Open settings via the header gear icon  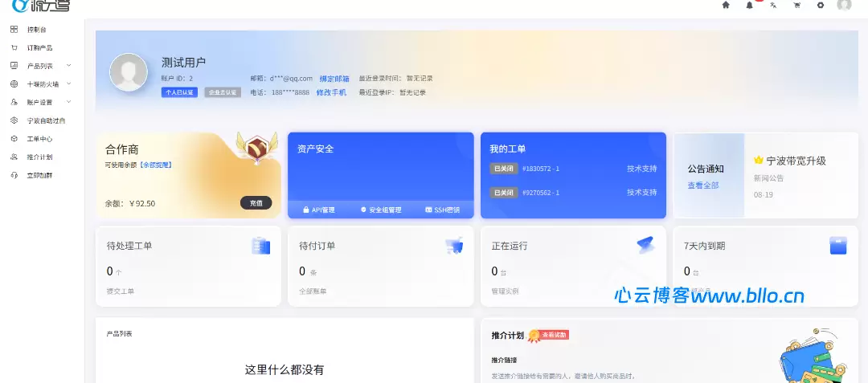[821, 5]
